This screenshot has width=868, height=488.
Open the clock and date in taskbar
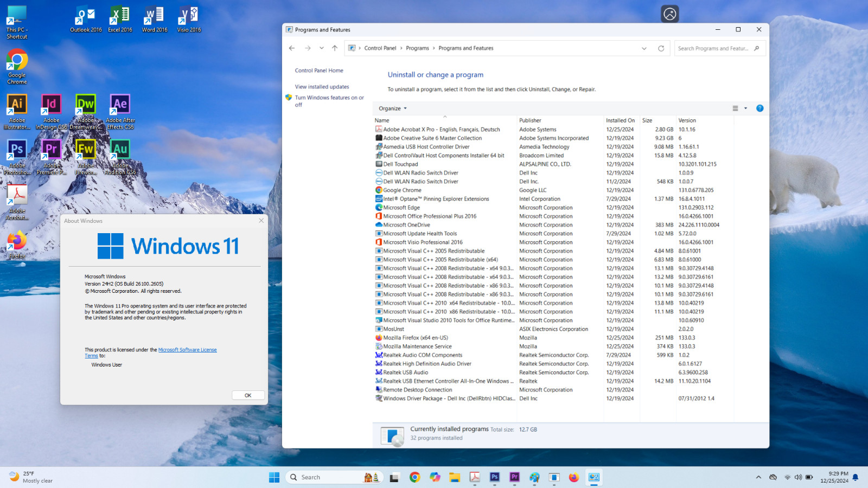tap(834, 477)
